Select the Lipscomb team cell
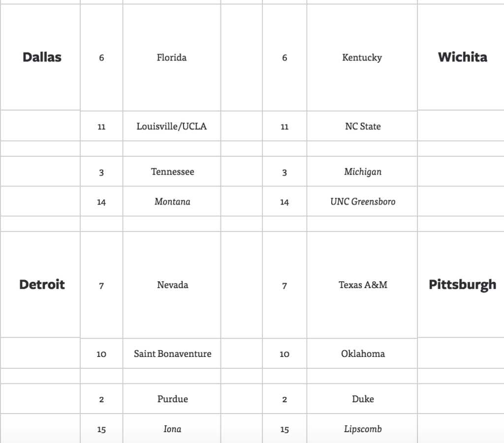Image resolution: width=504 pixels, height=443 pixels. click(x=363, y=429)
